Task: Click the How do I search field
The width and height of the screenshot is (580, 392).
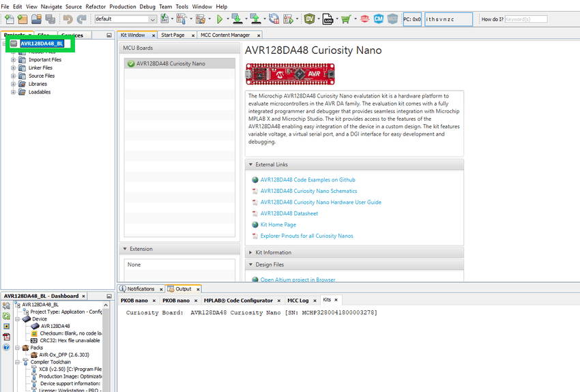Action: (x=526, y=19)
